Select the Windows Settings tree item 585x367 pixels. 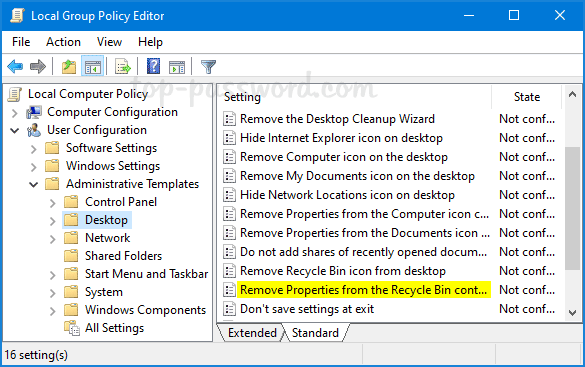tap(113, 166)
